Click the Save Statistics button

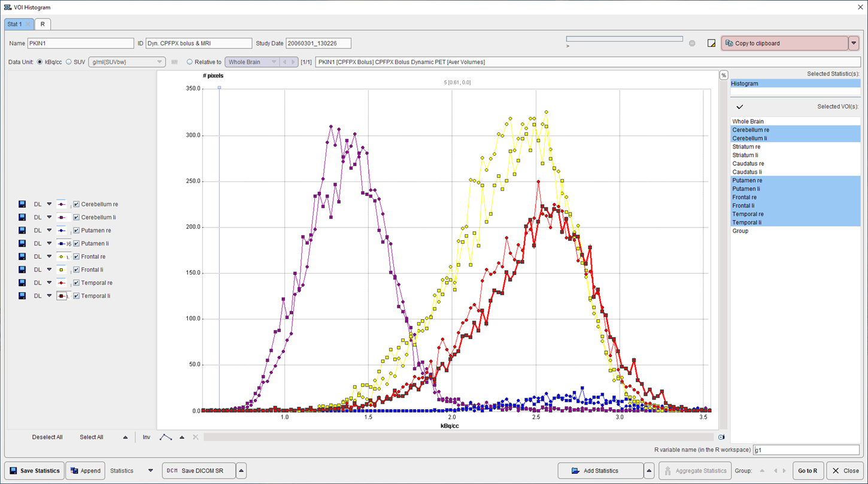coord(34,471)
